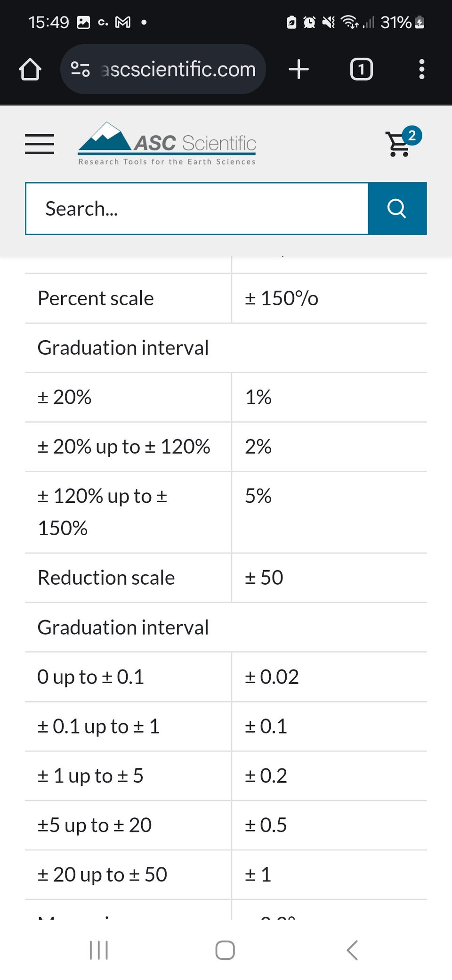
Task: Open a new browser tab
Action: [299, 69]
